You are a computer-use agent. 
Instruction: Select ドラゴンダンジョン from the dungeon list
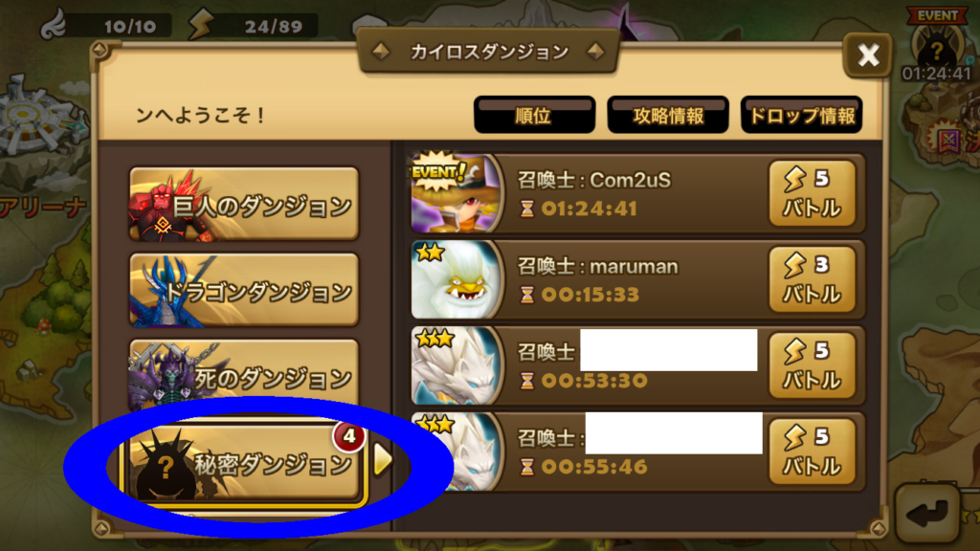(x=244, y=290)
